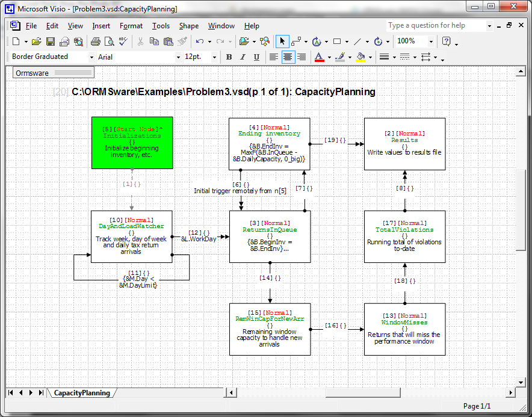
Task: Open the Tools menu
Action: (x=161, y=26)
